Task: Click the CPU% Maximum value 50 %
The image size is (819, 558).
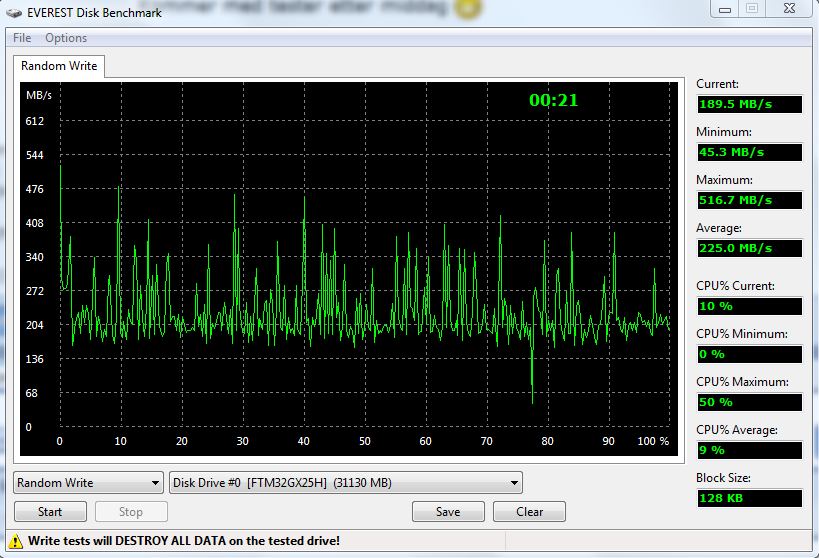Action: 750,402
